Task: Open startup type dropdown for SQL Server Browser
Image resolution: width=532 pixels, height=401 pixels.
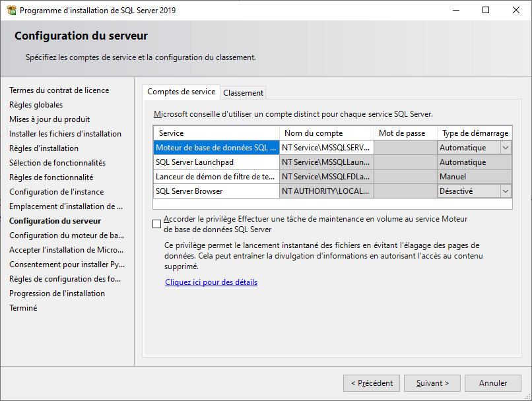Action: pos(506,191)
